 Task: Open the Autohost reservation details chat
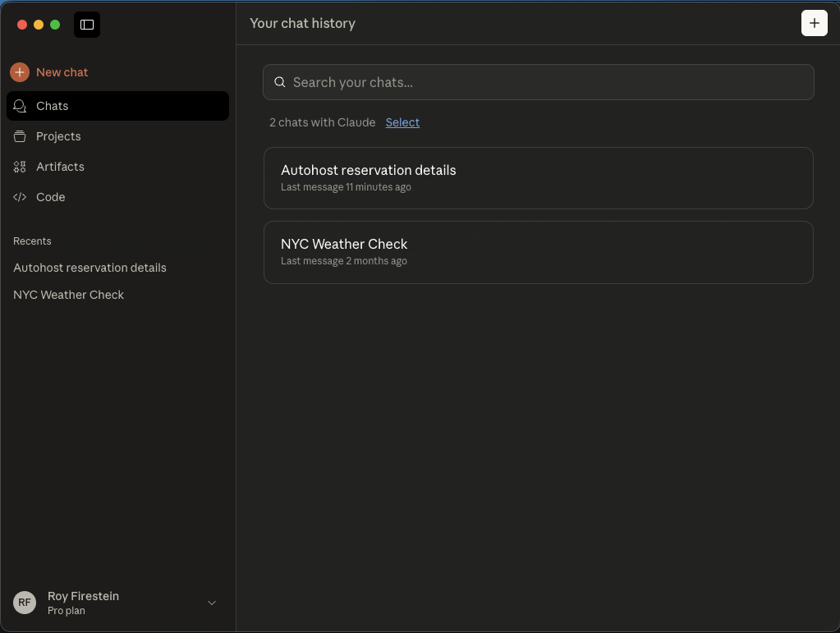(x=538, y=177)
